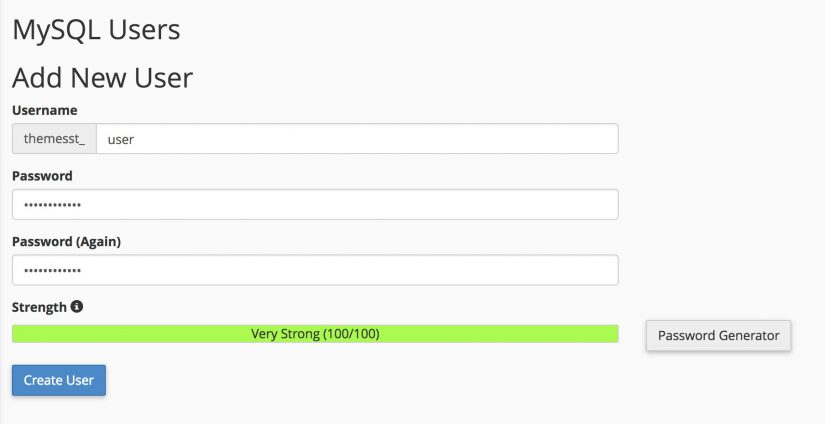The image size is (825, 424).
Task: Focus the Username input field
Action: click(x=357, y=139)
